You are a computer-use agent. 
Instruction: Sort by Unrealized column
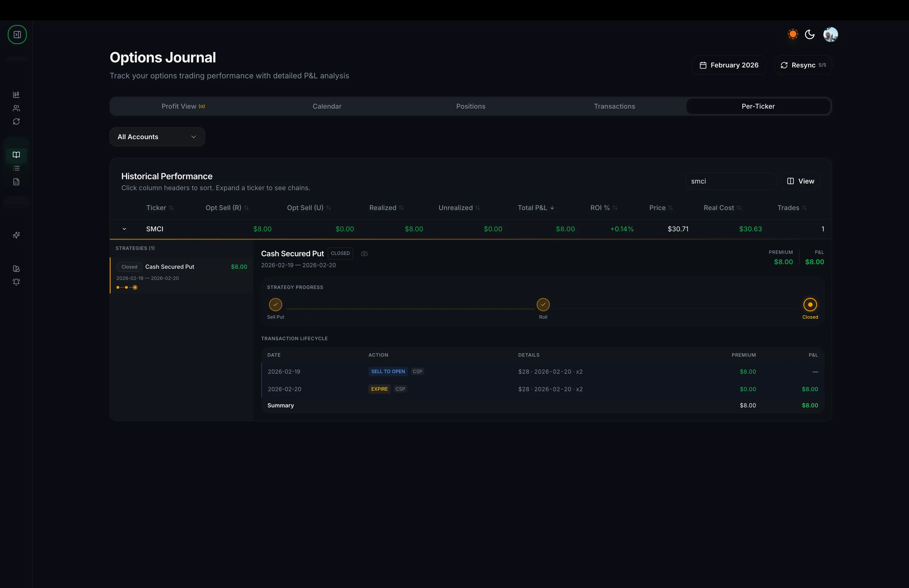(459, 208)
